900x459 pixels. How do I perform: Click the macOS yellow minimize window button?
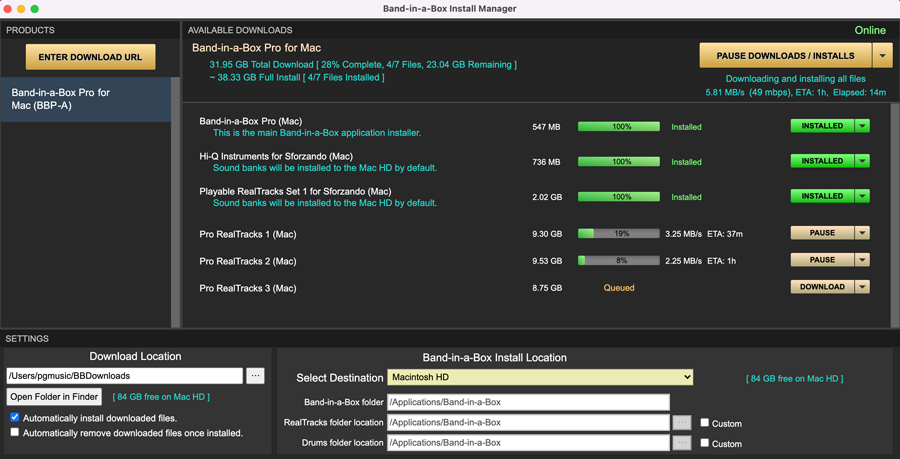(x=21, y=9)
